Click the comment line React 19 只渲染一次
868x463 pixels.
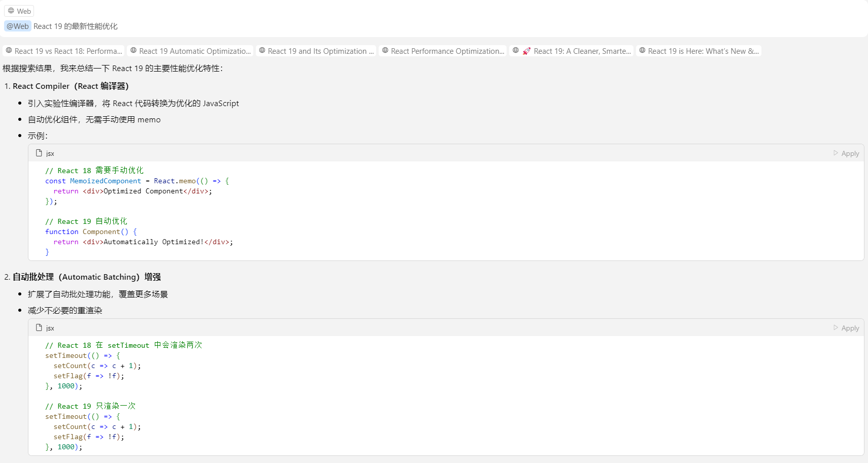click(90, 406)
